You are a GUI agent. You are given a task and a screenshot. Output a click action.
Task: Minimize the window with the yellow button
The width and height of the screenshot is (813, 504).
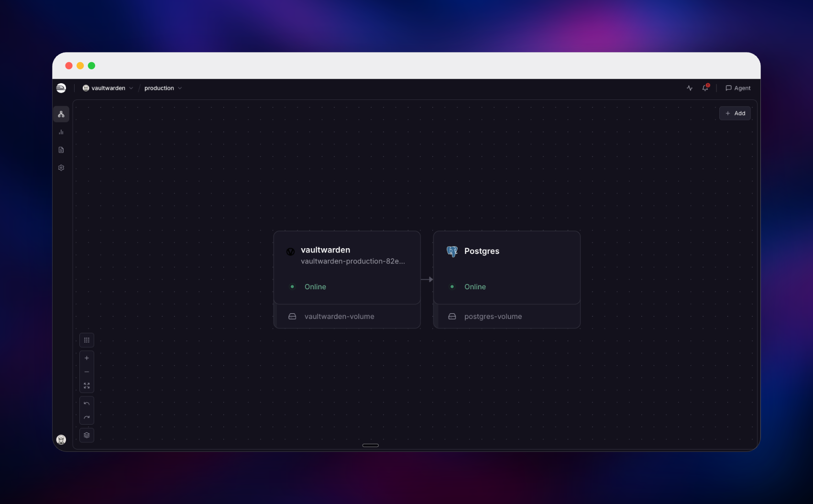[x=80, y=66]
